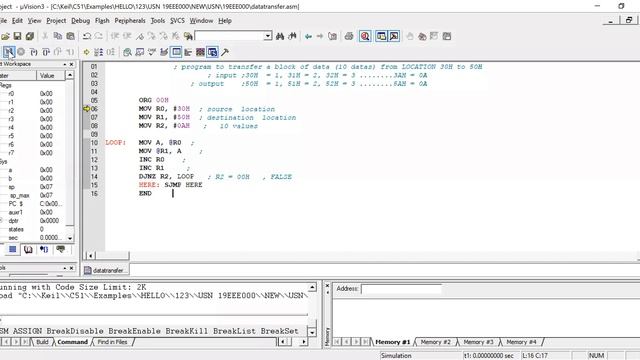Click the Save All toolbar icon
Viewport: 640px width, 360px height.
[x=30, y=36]
